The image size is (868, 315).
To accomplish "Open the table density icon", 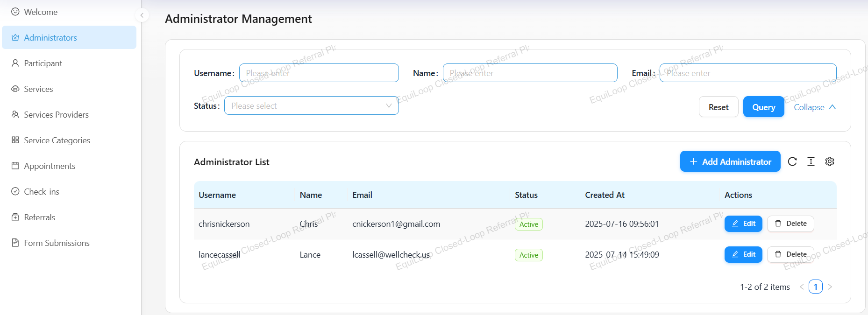I will pos(811,161).
